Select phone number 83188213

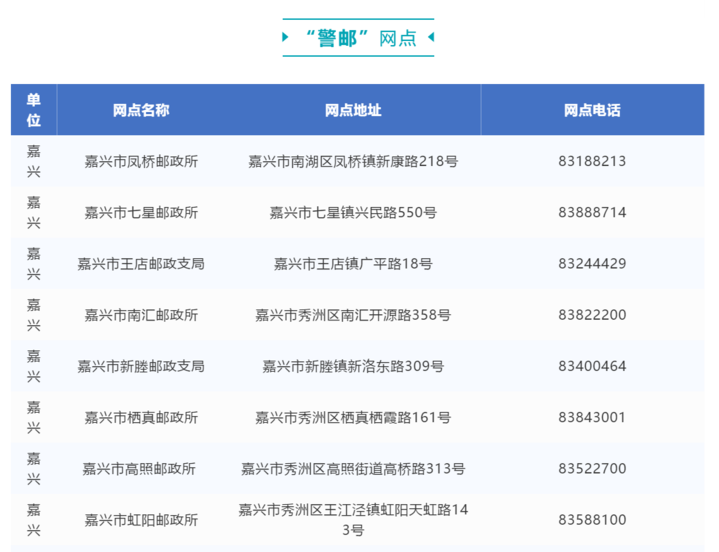coord(592,161)
